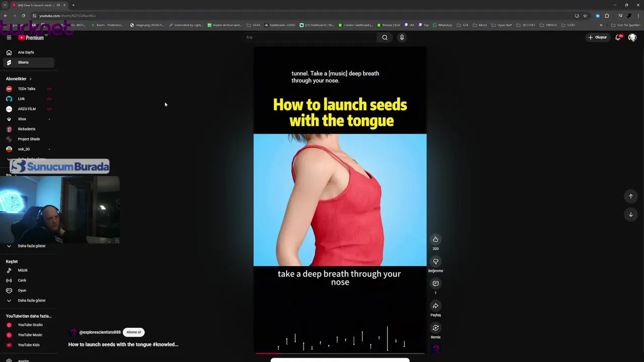Open the WhatsApp bookmark
The width and height of the screenshot is (644, 362).
point(443,25)
